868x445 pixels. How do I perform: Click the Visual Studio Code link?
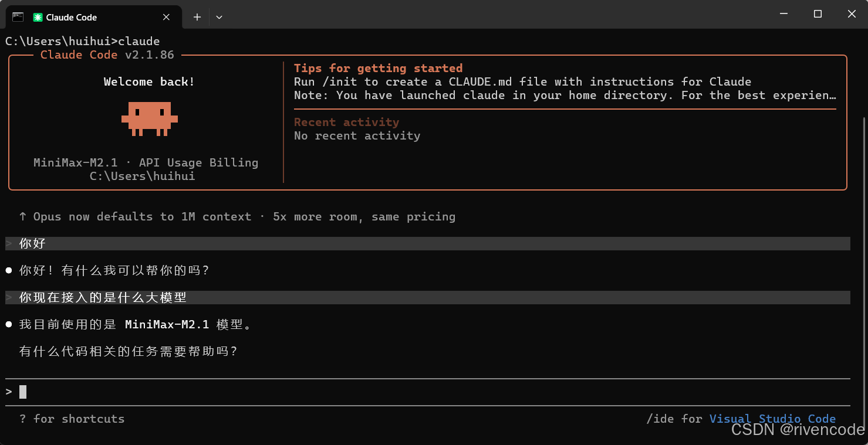(772, 419)
